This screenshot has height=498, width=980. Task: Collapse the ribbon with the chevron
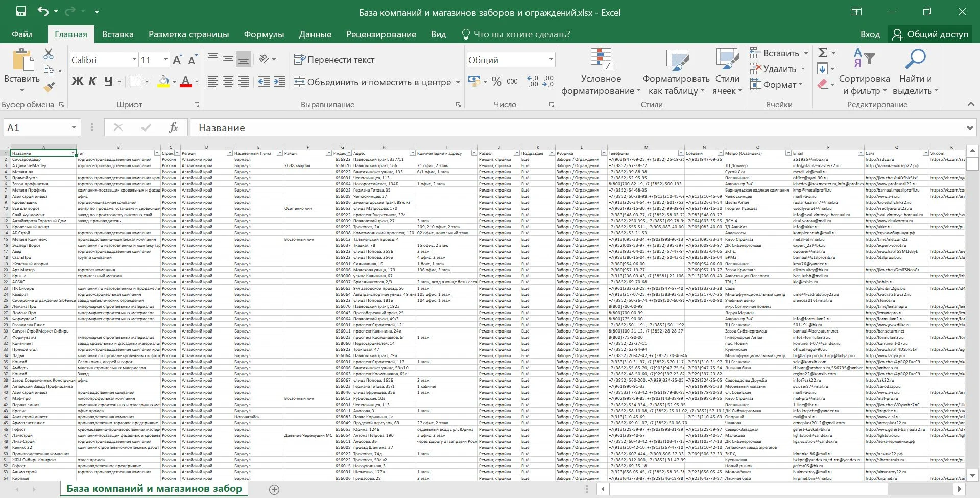(x=971, y=104)
